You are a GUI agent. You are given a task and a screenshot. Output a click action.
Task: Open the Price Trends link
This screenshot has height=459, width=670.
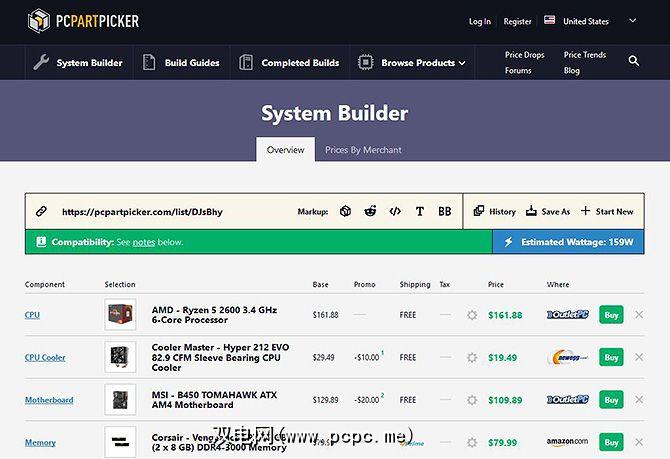tap(585, 55)
